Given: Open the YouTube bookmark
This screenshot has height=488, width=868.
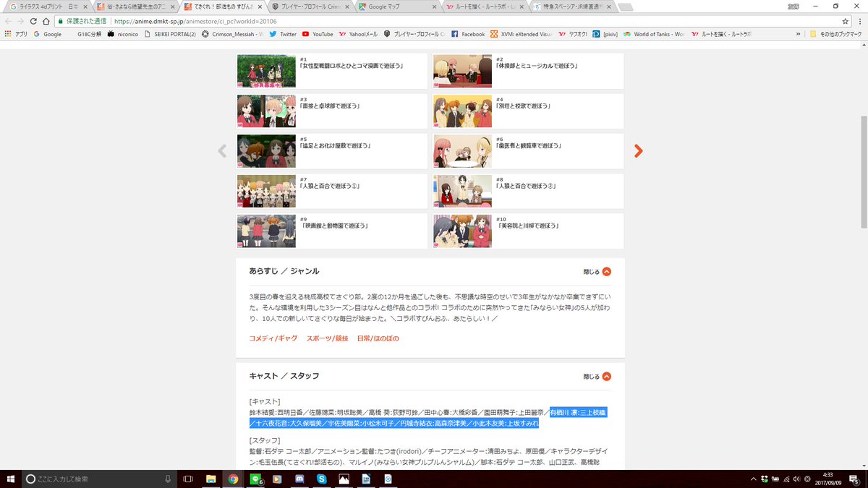Looking at the screenshot, I should coord(318,34).
